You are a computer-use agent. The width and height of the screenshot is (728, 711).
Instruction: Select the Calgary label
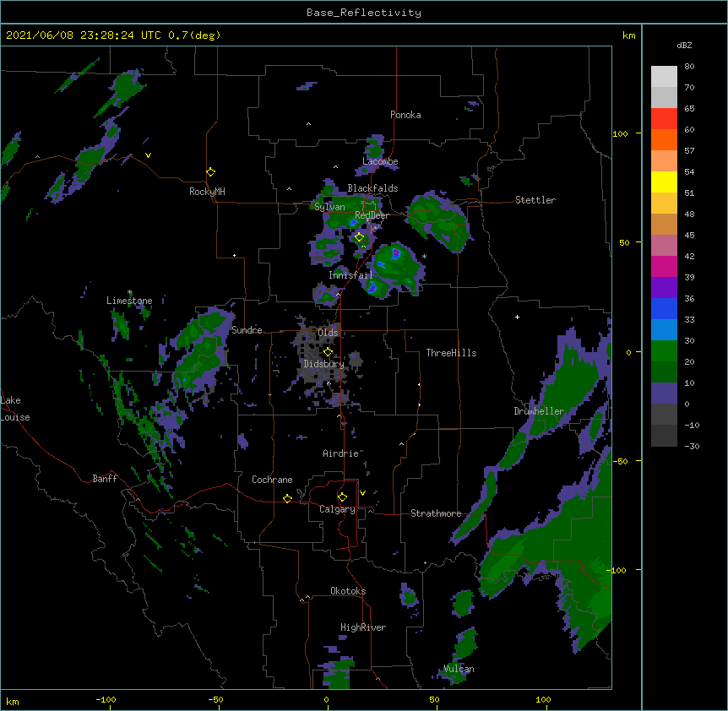point(337,509)
